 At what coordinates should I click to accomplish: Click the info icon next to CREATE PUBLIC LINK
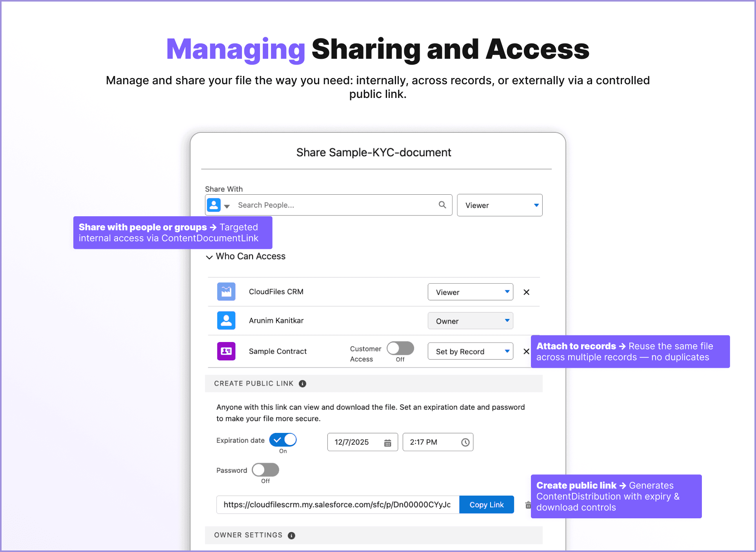[302, 384]
